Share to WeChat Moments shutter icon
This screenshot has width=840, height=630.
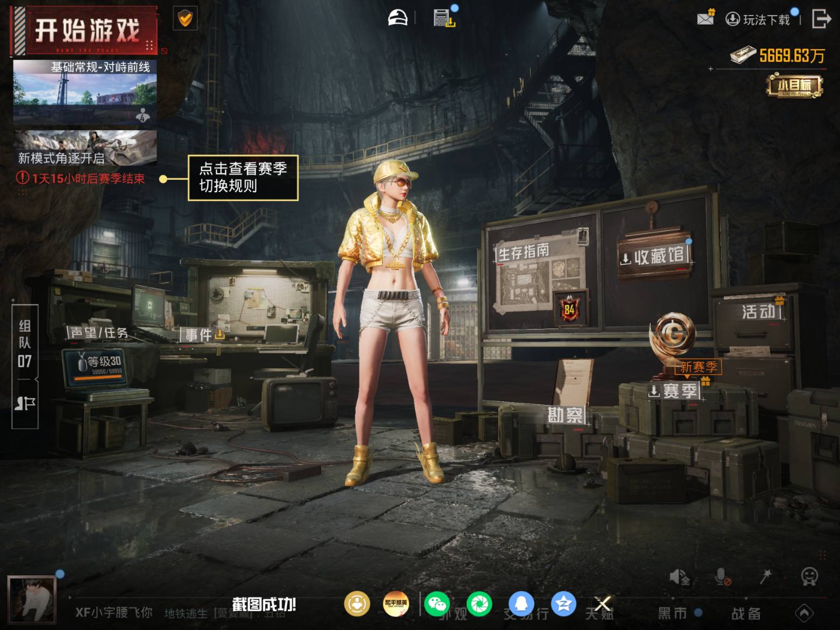coord(479,604)
